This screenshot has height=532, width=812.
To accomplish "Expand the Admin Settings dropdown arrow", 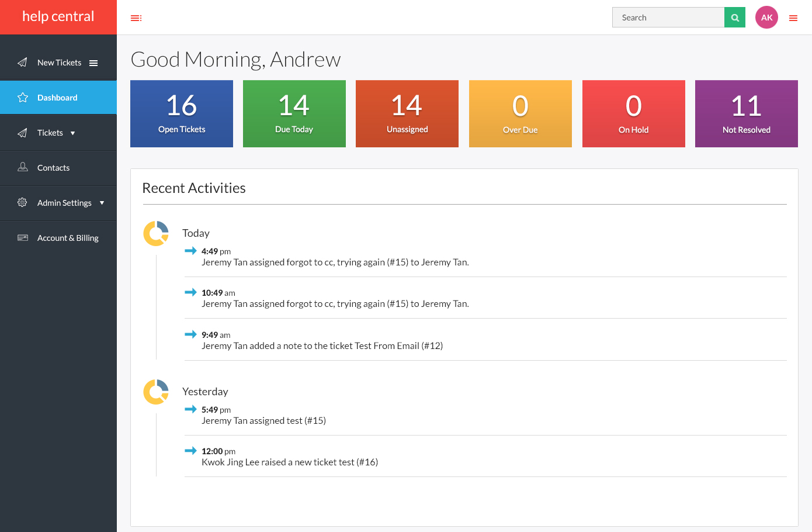I will pos(102,203).
